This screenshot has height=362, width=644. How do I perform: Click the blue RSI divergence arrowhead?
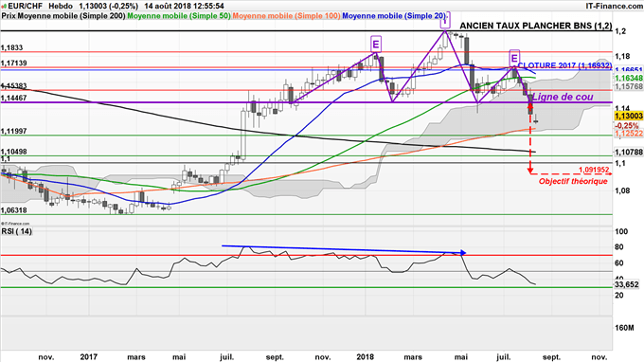pyautogui.click(x=463, y=253)
